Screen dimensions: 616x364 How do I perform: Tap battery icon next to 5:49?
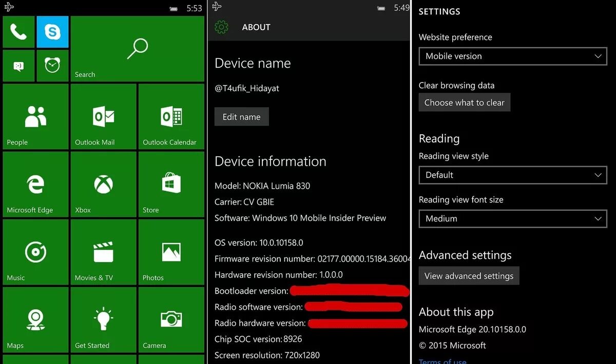pyautogui.click(x=381, y=8)
